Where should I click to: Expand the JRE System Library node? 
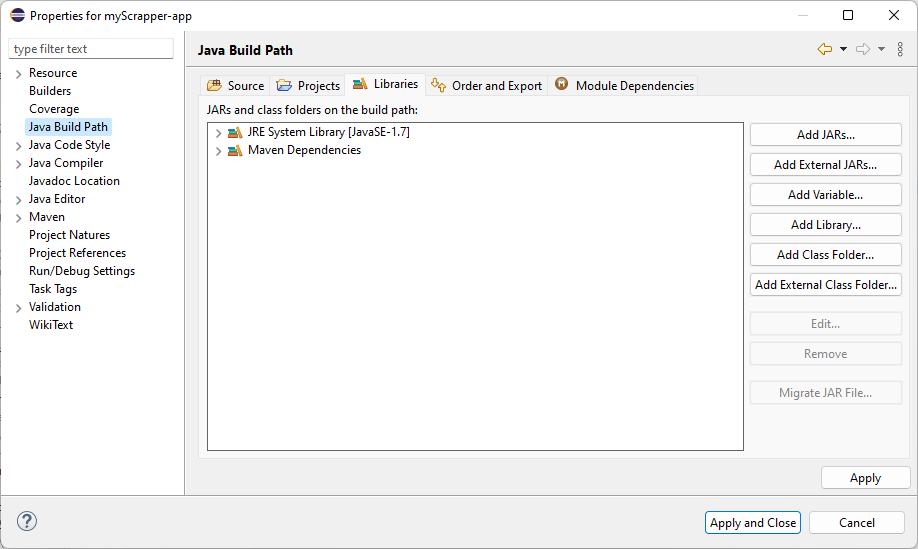point(218,133)
